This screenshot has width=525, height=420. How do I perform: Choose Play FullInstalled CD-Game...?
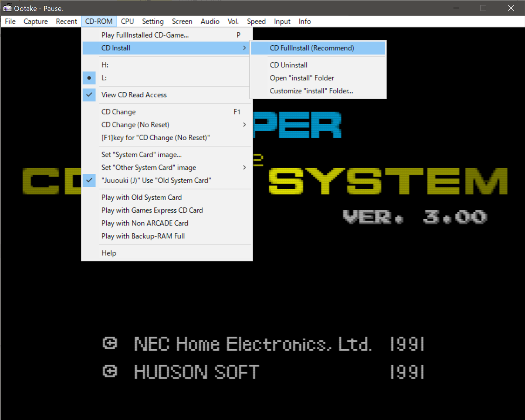167,35
